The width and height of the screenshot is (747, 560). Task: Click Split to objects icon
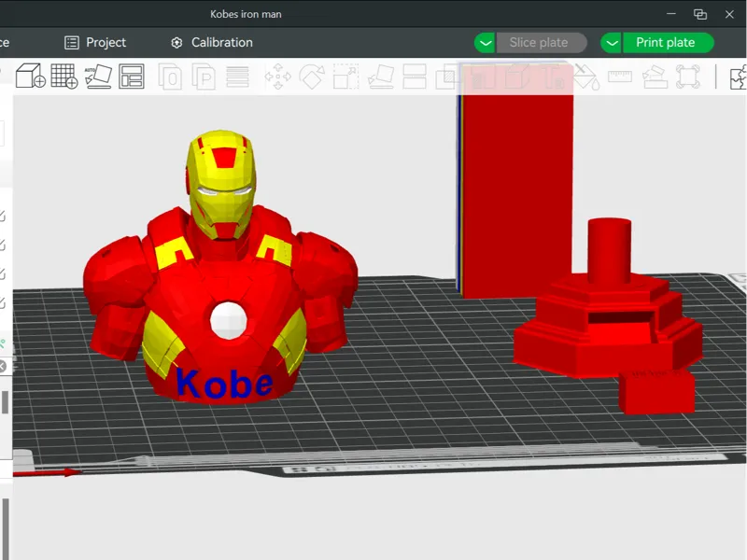(170, 77)
